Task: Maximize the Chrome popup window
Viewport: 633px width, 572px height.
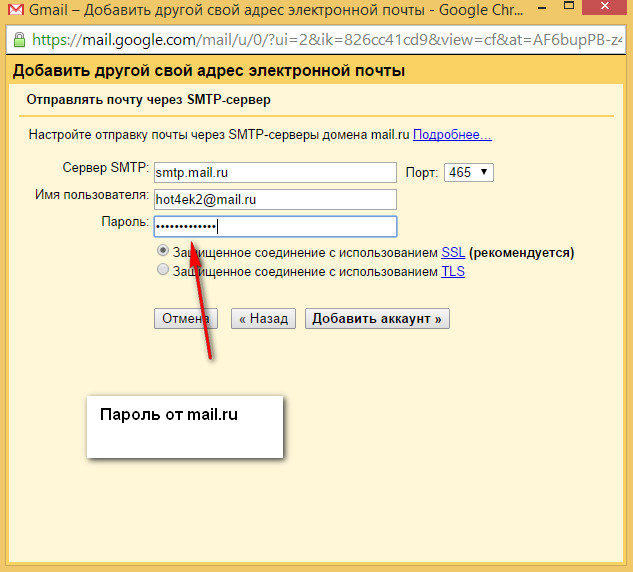Action: pyautogui.click(x=569, y=6)
